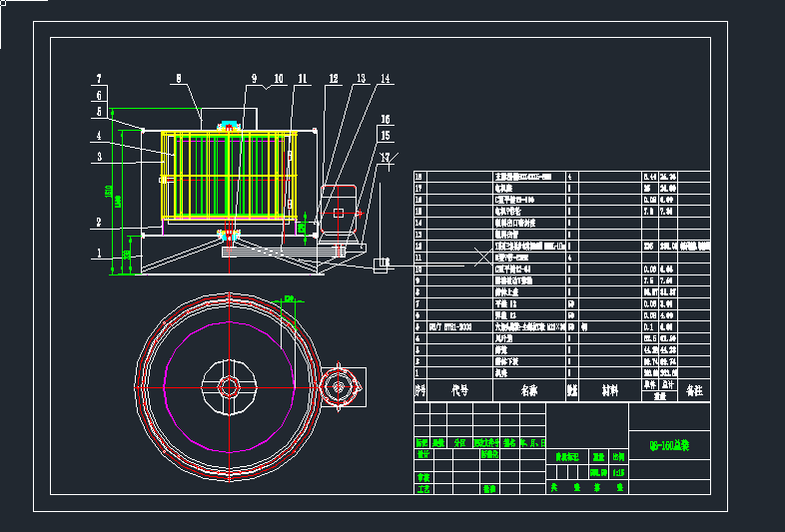Select balloon label 8 above the drum
785x532 pixels.
[x=179, y=77]
